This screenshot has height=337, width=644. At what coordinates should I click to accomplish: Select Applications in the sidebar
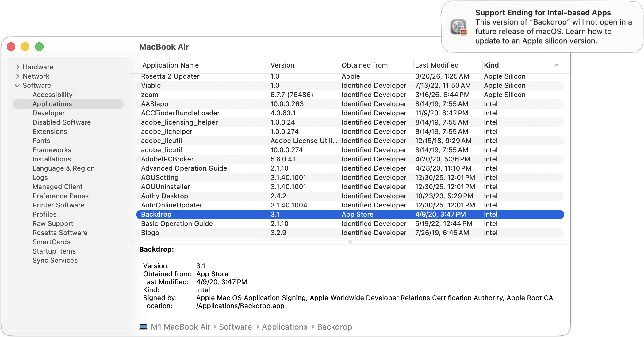click(x=52, y=104)
